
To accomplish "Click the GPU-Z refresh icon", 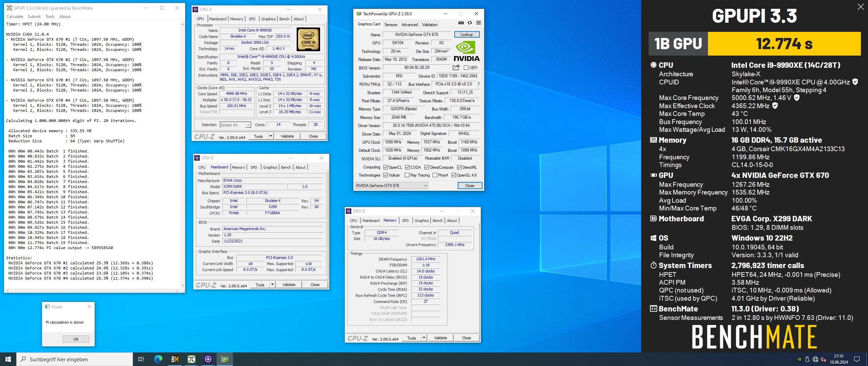I will (x=470, y=23).
